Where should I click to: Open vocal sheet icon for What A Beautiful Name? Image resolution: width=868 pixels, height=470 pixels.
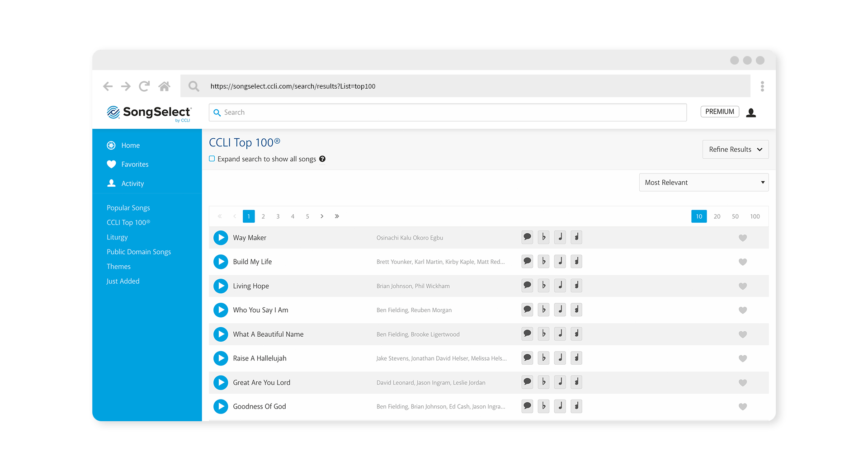[x=576, y=334]
